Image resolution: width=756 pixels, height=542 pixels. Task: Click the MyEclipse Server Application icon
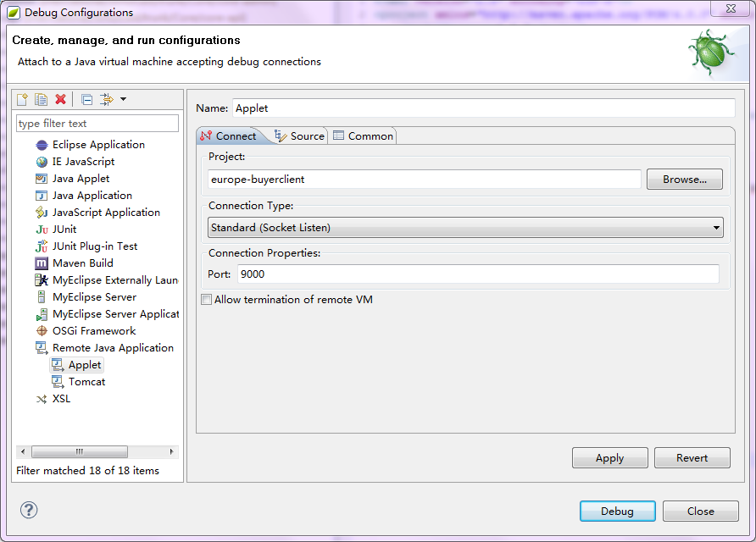pos(42,314)
